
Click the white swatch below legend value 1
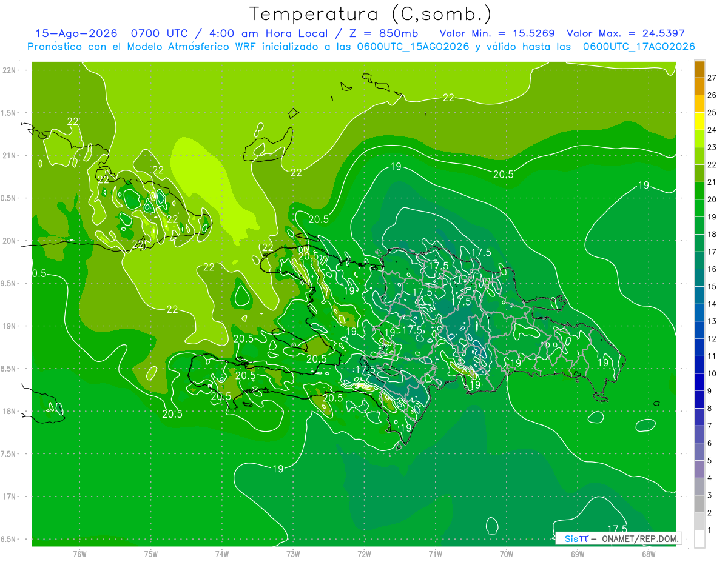(x=699, y=539)
